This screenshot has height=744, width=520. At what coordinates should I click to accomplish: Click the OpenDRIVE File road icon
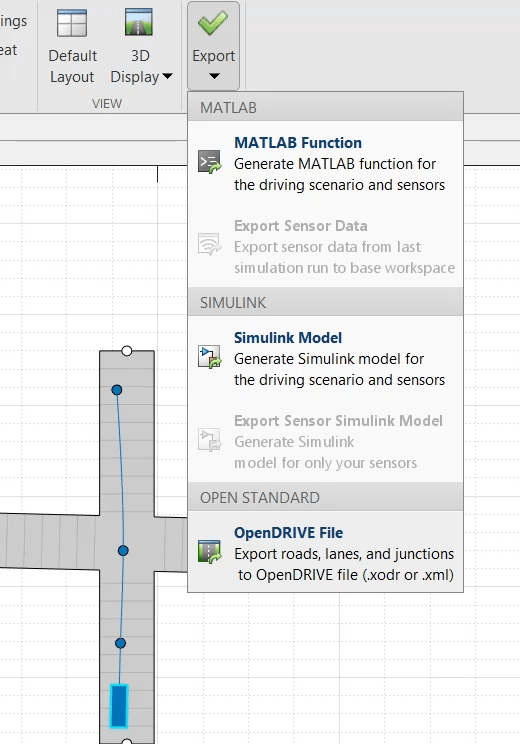pyautogui.click(x=210, y=551)
